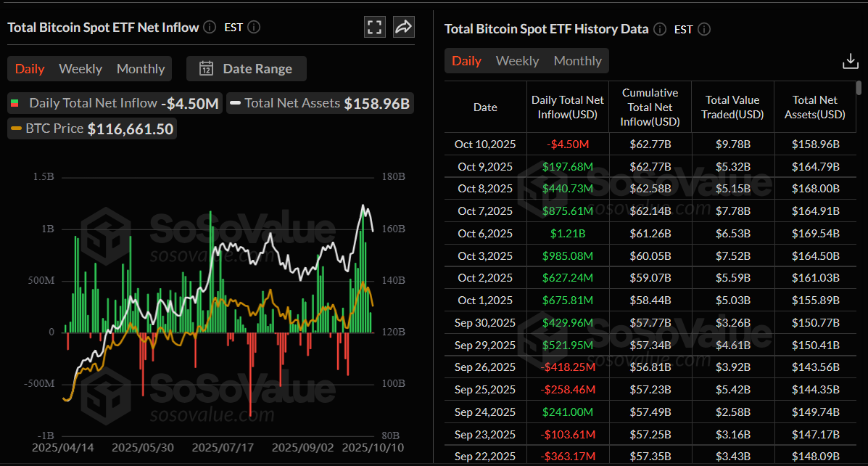The width and height of the screenshot is (868, 466).
Task: Click info icon next to EST above table
Action: [703, 30]
